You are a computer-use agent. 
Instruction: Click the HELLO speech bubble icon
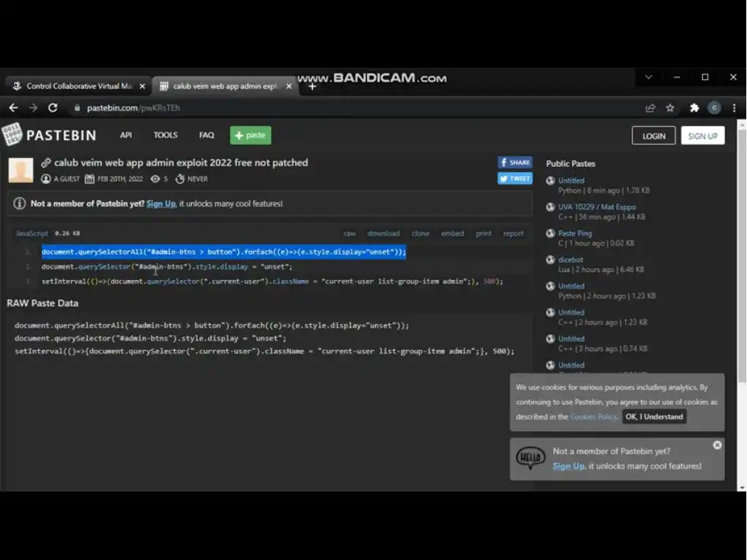530,459
